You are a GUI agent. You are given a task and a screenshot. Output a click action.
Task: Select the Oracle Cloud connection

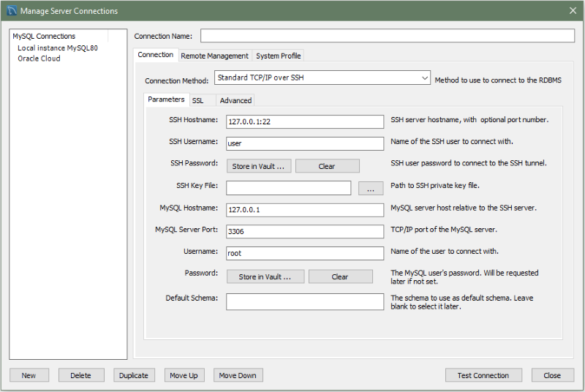(x=39, y=59)
